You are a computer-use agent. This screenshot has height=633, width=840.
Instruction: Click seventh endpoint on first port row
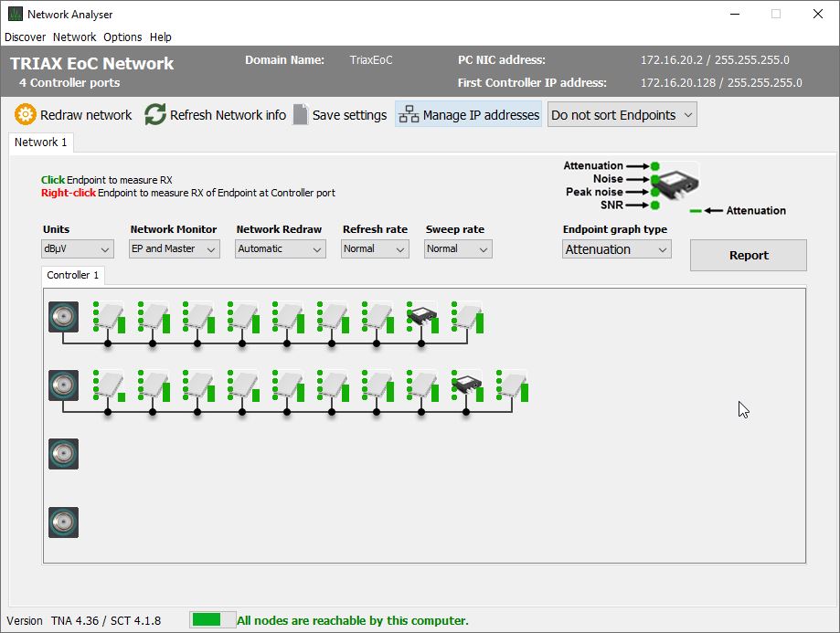[x=378, y=316]
